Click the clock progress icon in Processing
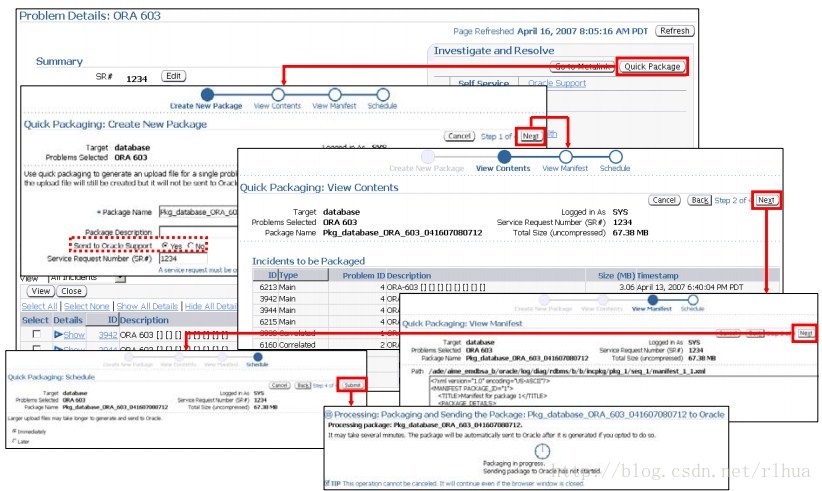The image size is (822, 491). click(x=542, y=450)
